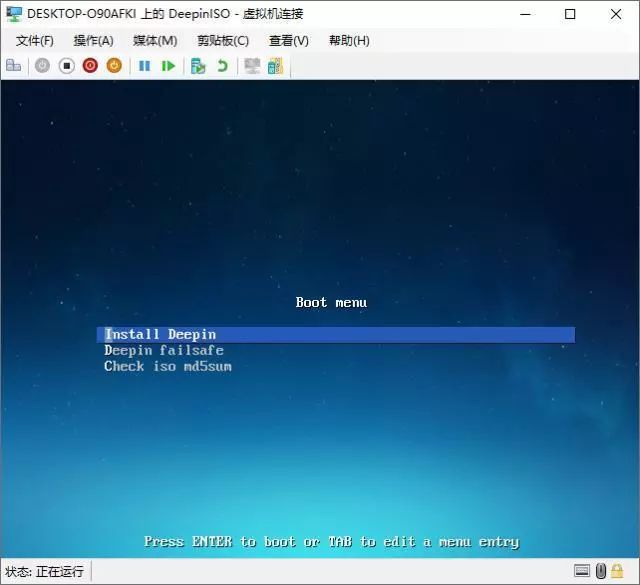Viewport: 640px width, 585px height.
Task: Pause the virtual machine
Action: (x=144, y=66)
